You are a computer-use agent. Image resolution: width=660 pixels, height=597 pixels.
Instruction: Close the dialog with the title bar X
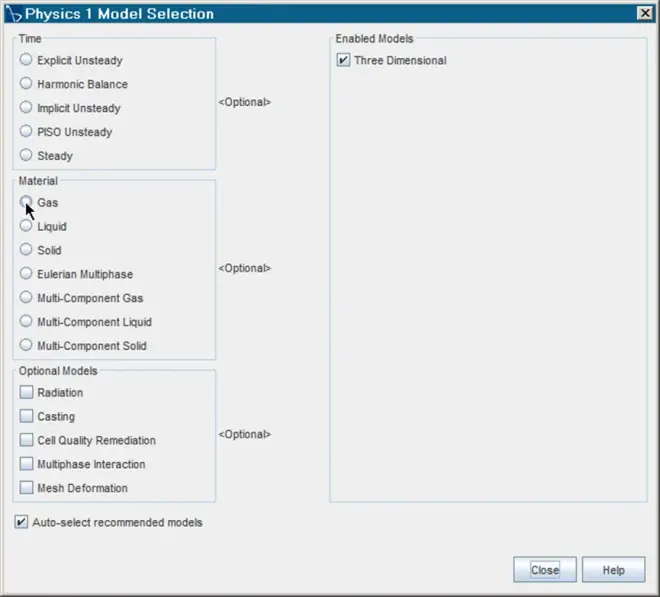(x=645, y=13)
